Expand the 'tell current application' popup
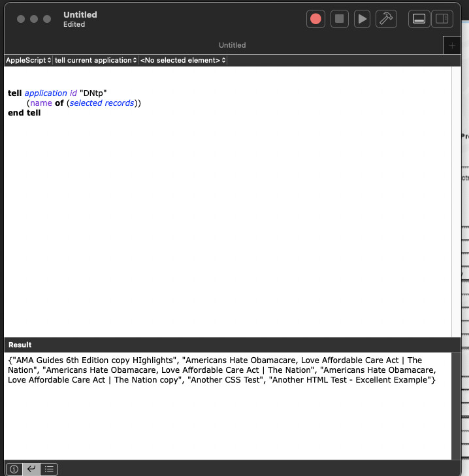 coord(95,60)
